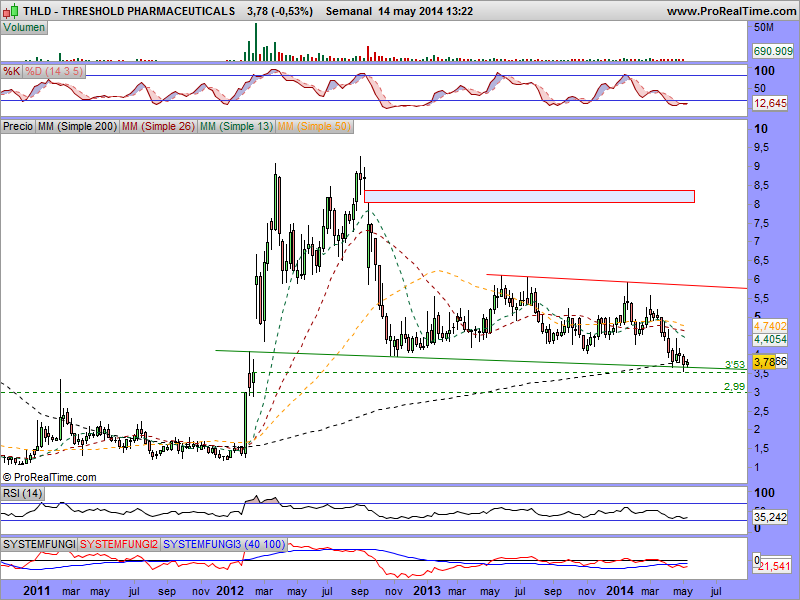Screen dimensions: 800x600
Task: Click the candlestick chart icon beside THLD
Action: click(x=11, y=10)
